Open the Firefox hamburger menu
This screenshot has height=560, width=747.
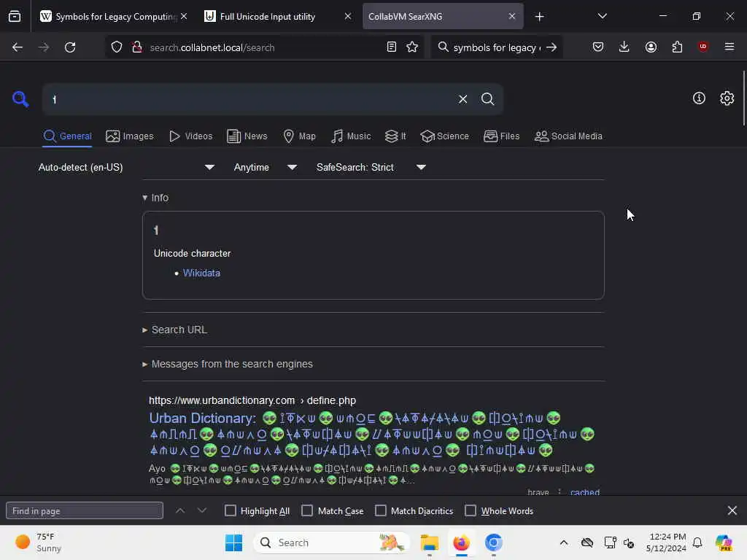point(729,47)
